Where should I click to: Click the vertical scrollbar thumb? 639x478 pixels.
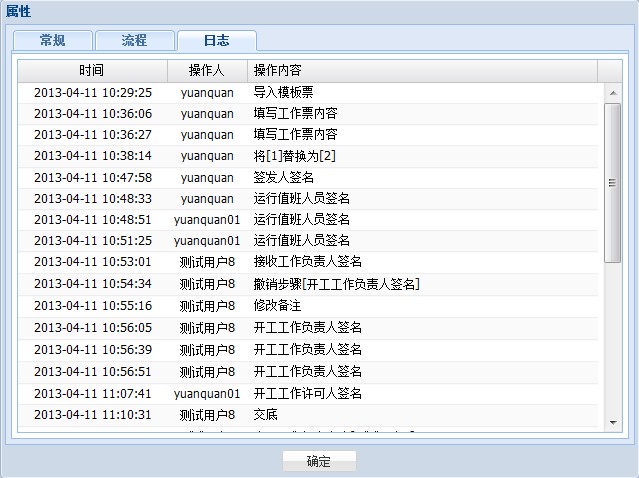tap(613, 180)
